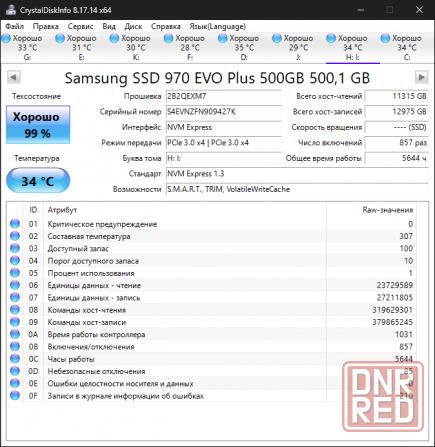Click the Атрибут column header
The image size is (435, 447).
click(x=185, y=210)
